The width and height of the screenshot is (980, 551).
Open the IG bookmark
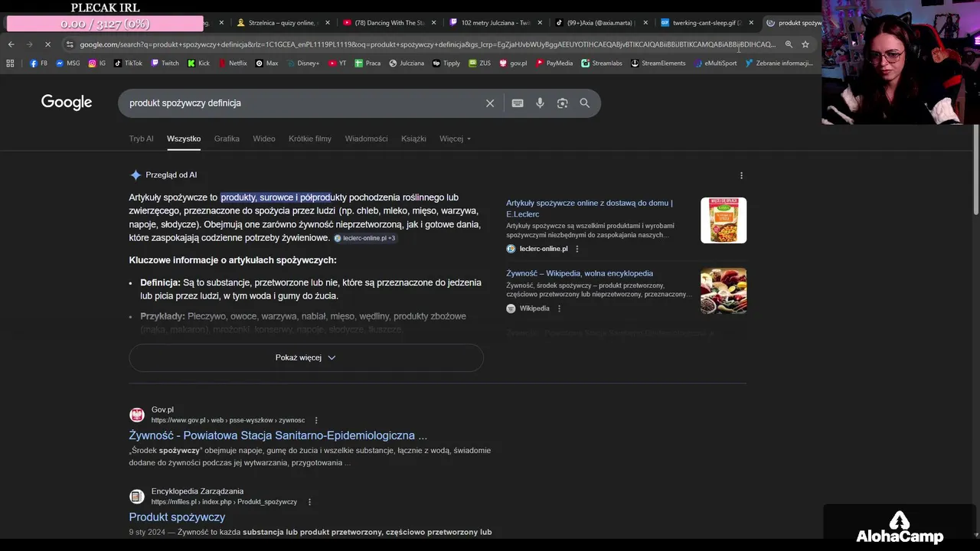click(97, 64)
